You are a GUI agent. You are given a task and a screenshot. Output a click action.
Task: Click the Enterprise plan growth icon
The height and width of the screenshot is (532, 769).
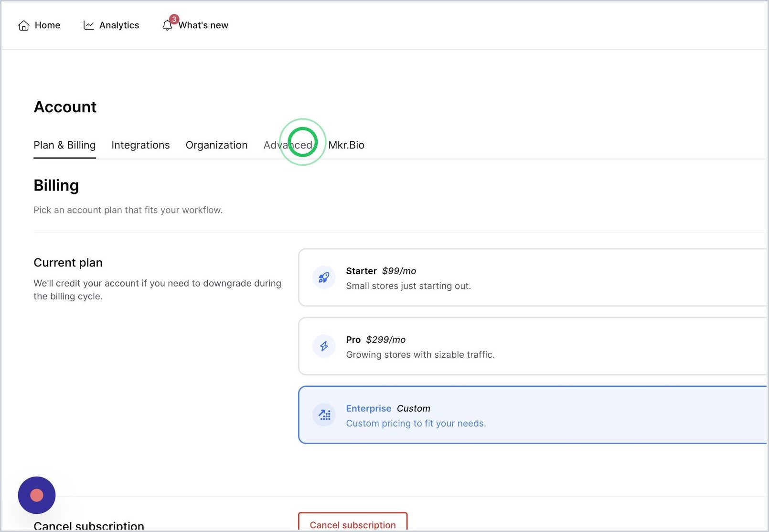point(324,415)
